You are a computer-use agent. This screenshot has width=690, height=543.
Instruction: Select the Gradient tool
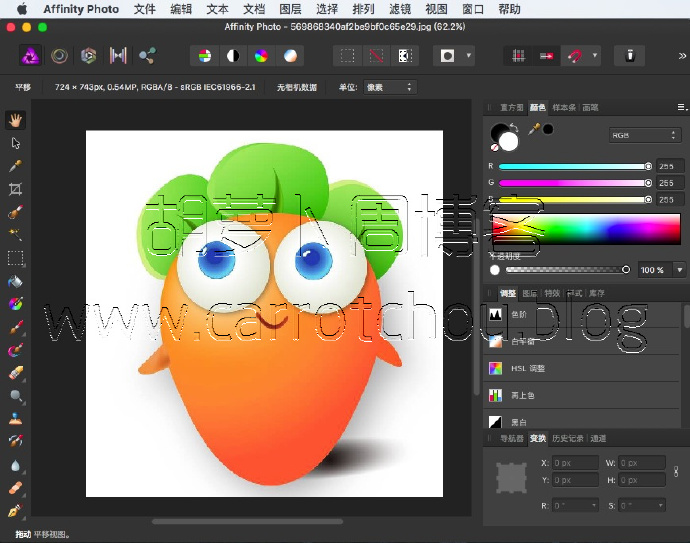[15, 304]
